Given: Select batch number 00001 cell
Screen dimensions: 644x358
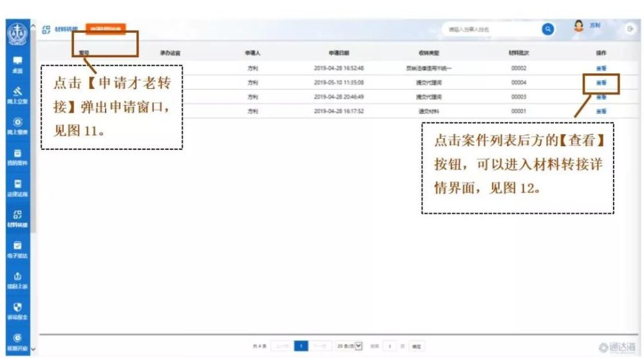Looking at the screenshot, I should click(518, 111).
